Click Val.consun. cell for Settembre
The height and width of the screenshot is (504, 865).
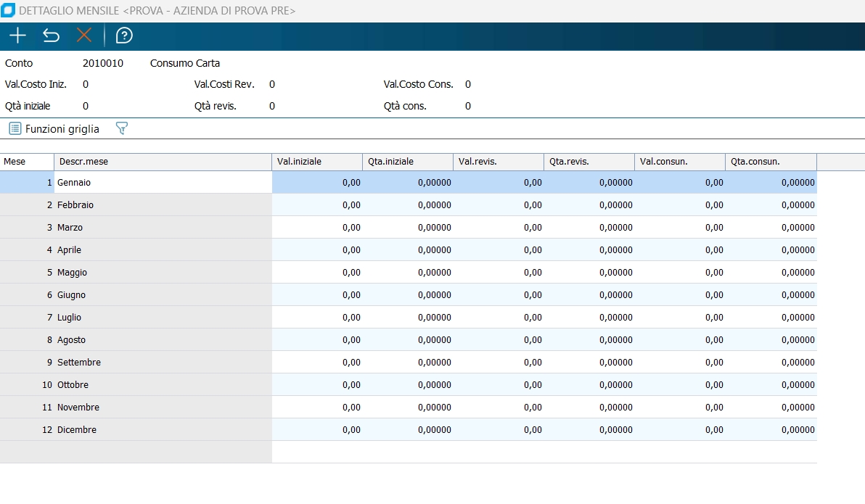[x=680, y=363]
